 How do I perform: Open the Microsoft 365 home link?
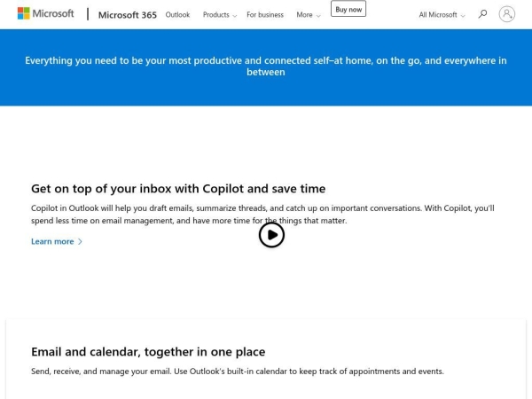pos(127,15)
